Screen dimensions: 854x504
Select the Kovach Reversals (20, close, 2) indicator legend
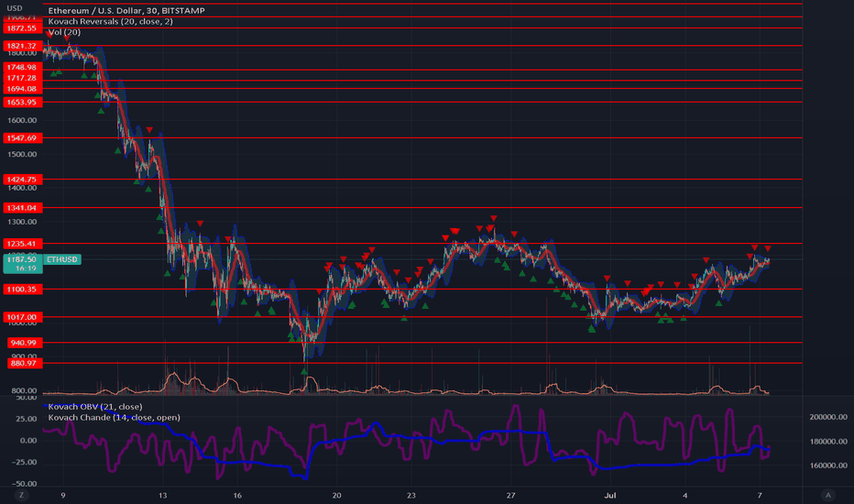click(x=111, y=21)
